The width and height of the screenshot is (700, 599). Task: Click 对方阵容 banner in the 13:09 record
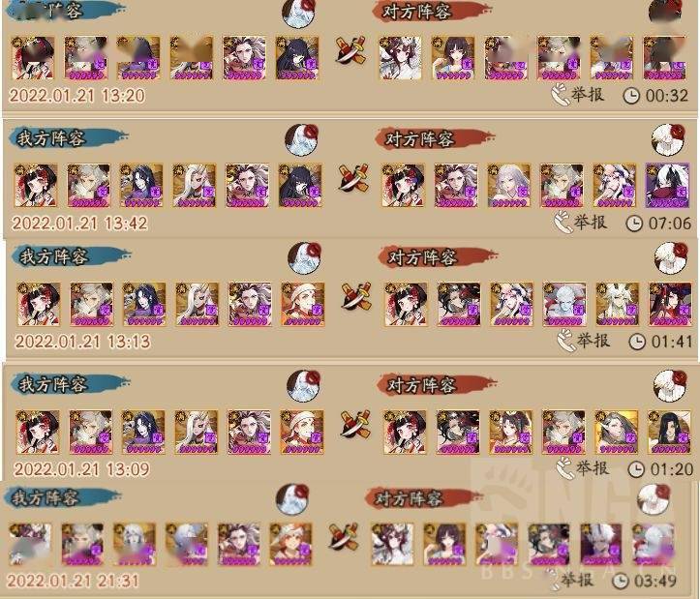436,385
